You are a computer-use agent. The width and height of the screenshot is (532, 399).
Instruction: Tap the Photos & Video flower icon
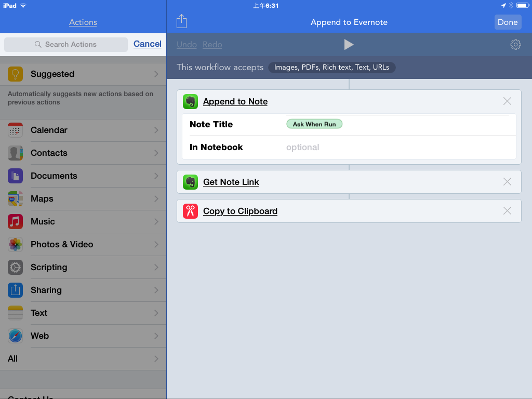(15, 244)
